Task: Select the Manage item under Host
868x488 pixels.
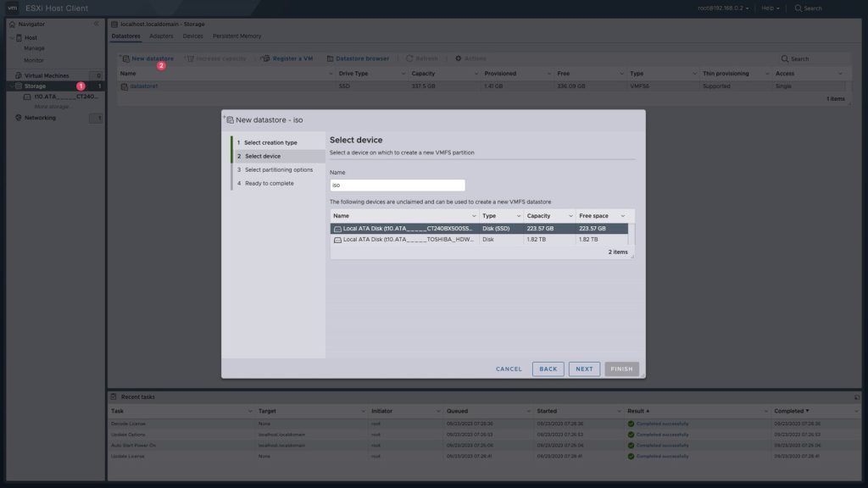Action: click(34, 48)
